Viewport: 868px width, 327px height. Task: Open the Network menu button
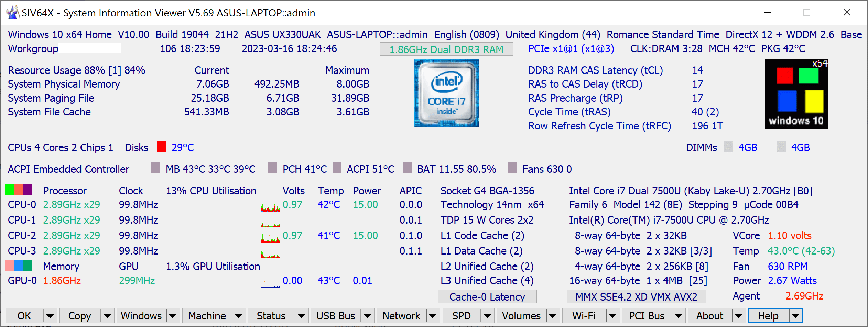(x=401, y=316)
